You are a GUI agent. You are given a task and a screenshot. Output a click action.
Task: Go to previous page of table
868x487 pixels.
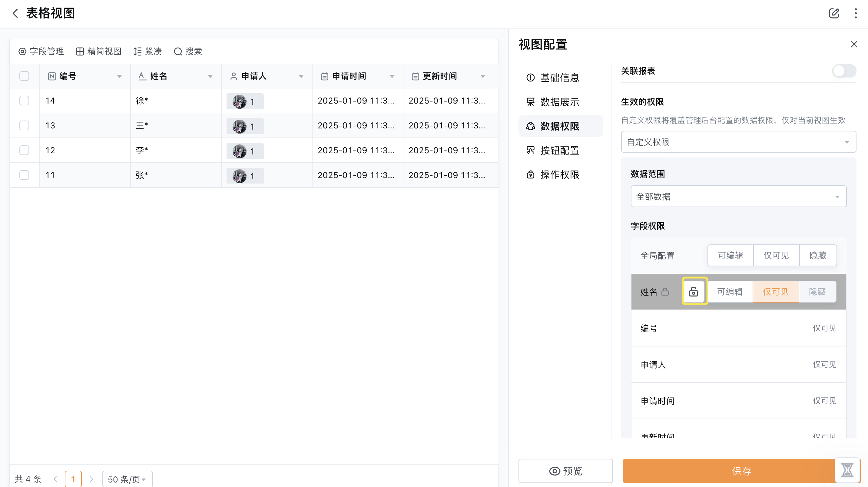(x=55, y=479)
